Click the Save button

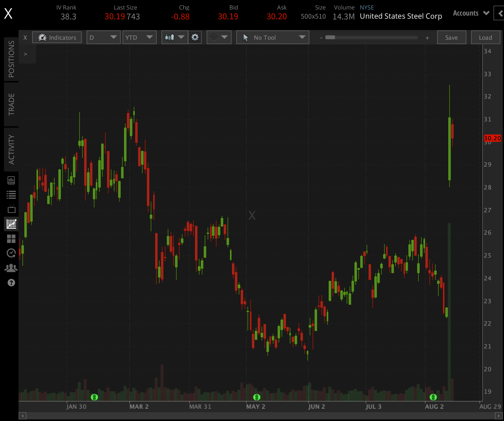point(452,37)
